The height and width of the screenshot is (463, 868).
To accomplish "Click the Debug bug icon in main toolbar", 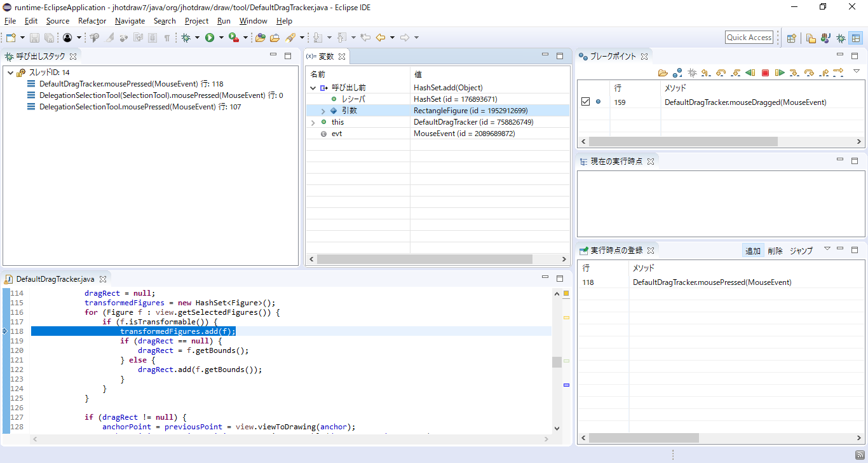I will (186, 38).
